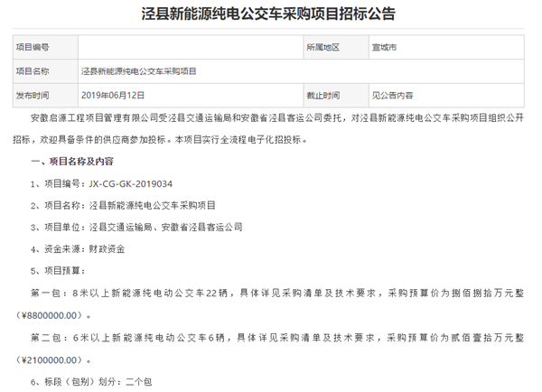Select the budget amount ¥8800000.00
The image size is (542, 392).
tap(54, 314)
